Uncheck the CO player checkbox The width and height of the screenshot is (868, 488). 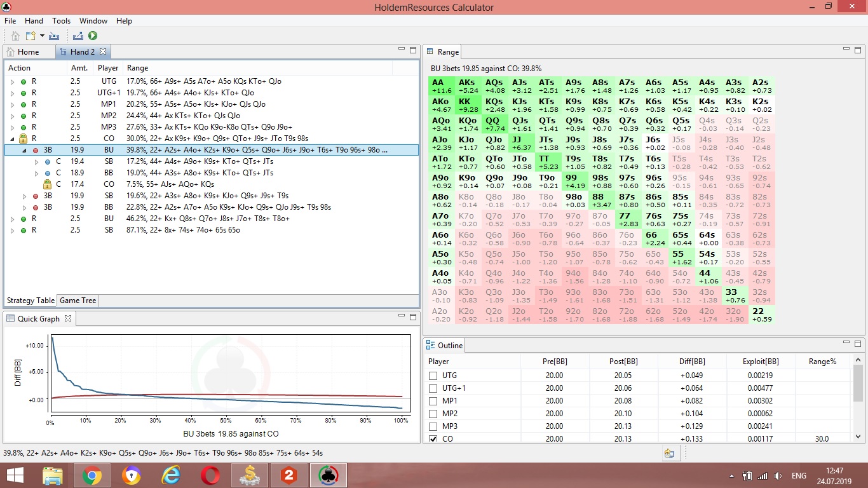coord(433,439)
